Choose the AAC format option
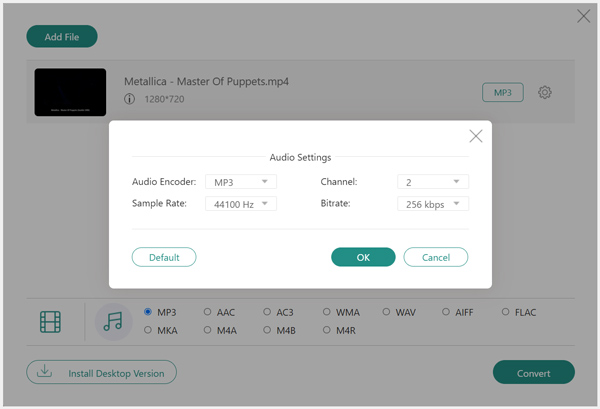 [x=208, y=313]
